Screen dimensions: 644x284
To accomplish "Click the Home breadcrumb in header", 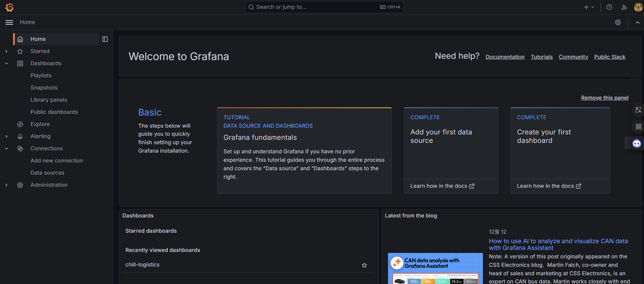I will tap(27, 22).
